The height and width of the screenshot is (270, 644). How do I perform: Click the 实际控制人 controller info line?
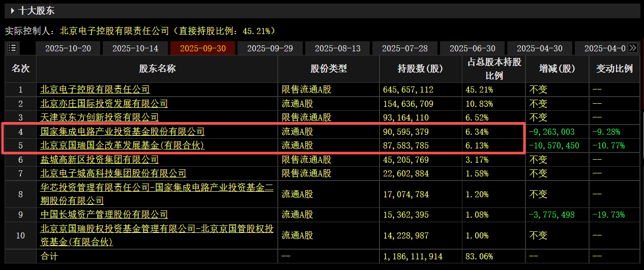[140, 31]
